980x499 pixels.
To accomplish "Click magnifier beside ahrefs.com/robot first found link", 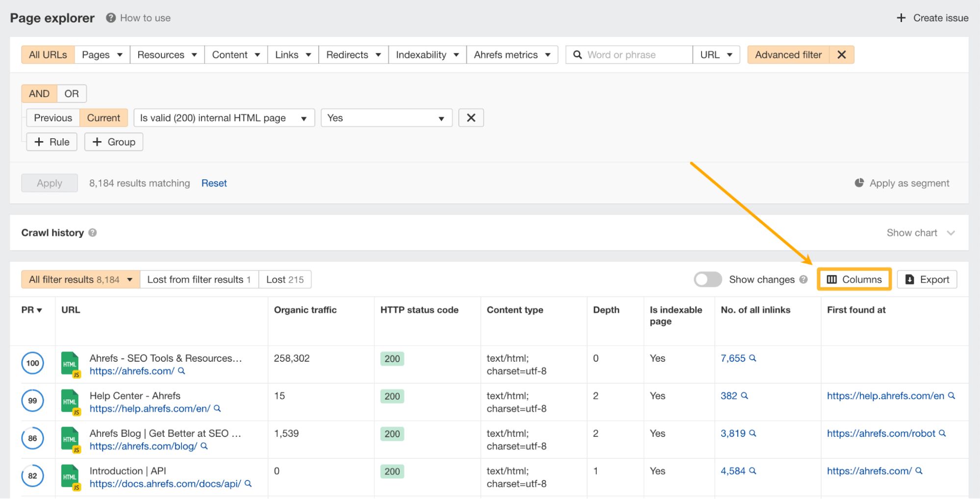I will click(942, 433).
